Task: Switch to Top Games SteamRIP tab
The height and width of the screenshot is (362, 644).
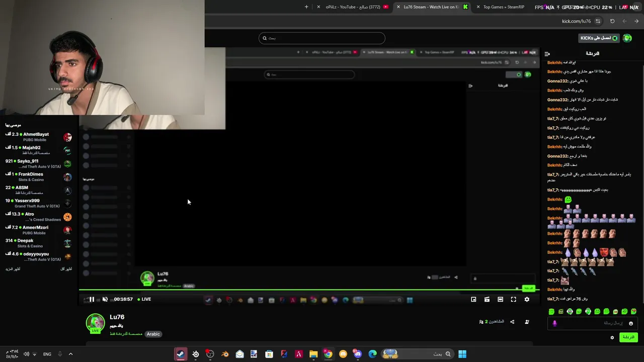Action: pyautogui.click(x=504, y=7)
